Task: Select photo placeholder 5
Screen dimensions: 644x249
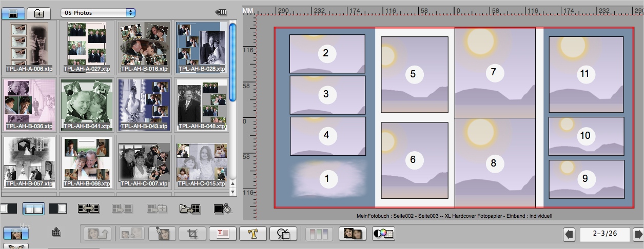Action: [415, 74]
